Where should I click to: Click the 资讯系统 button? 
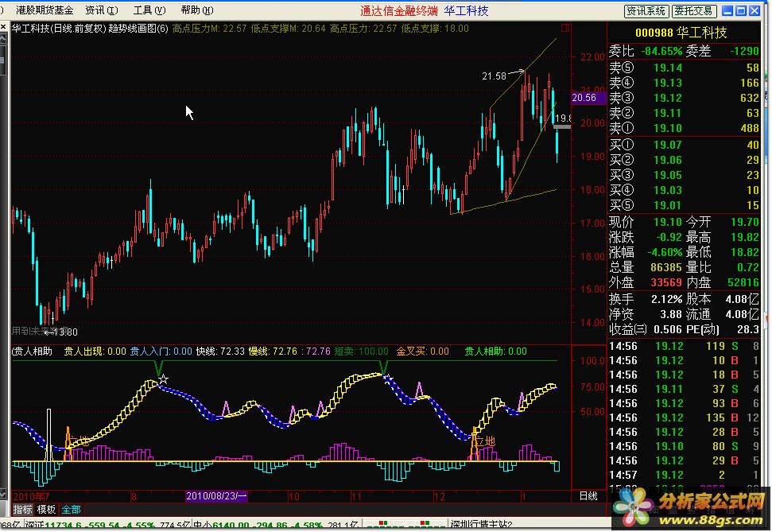646,11
